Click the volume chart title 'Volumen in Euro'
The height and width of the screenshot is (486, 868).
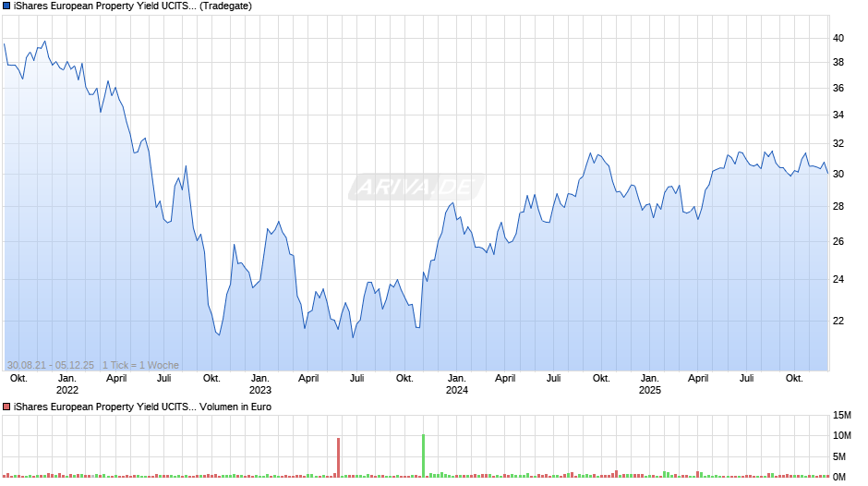235,407
